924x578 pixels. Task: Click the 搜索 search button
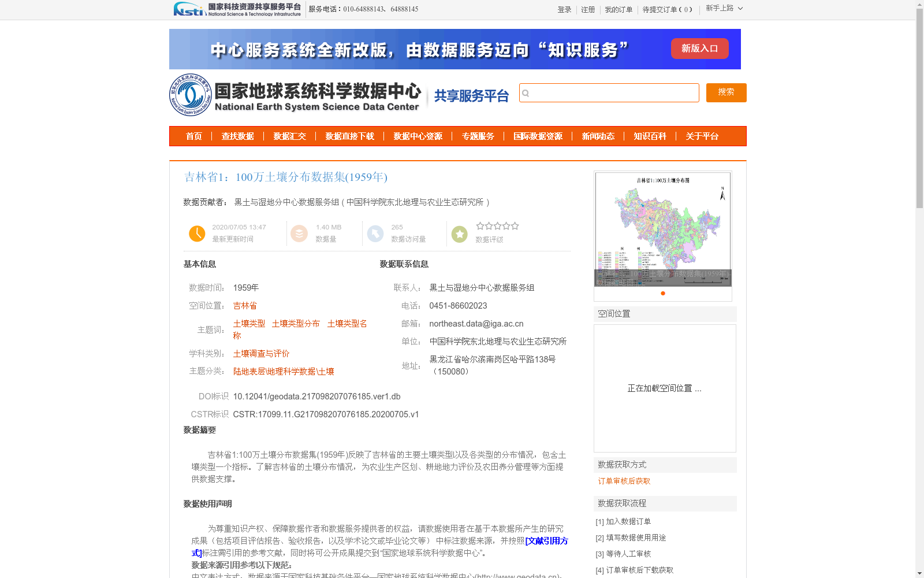tap(726, 92)
